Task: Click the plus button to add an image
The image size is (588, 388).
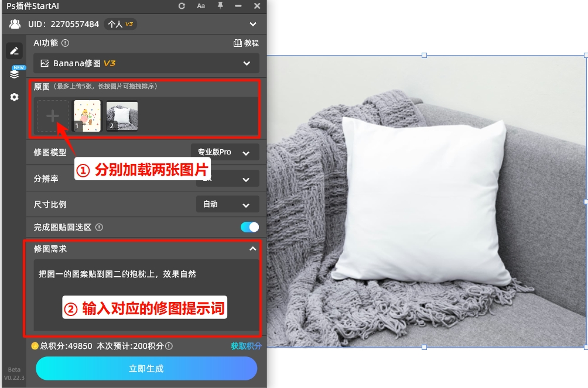Action: [53, 115]
